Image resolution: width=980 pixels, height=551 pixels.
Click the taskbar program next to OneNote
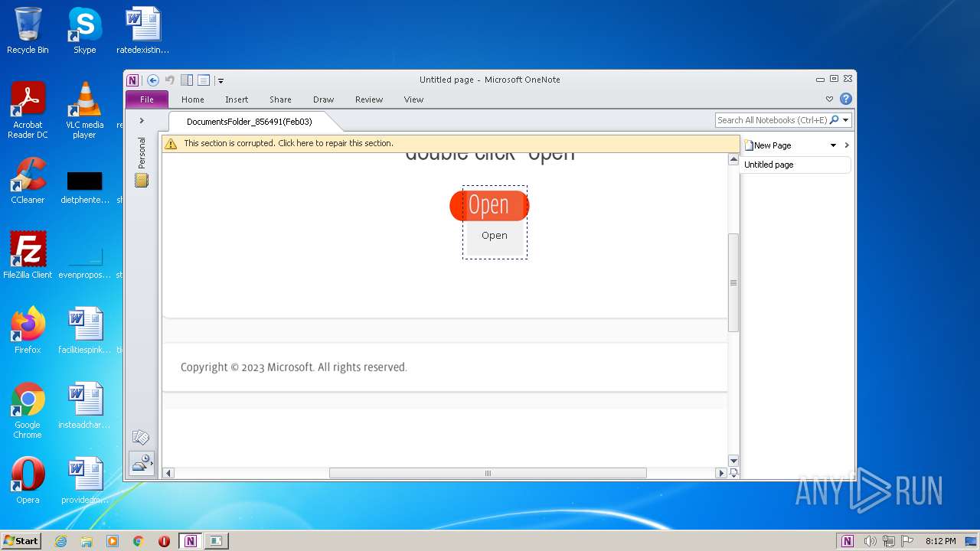(x=216, y=541)
